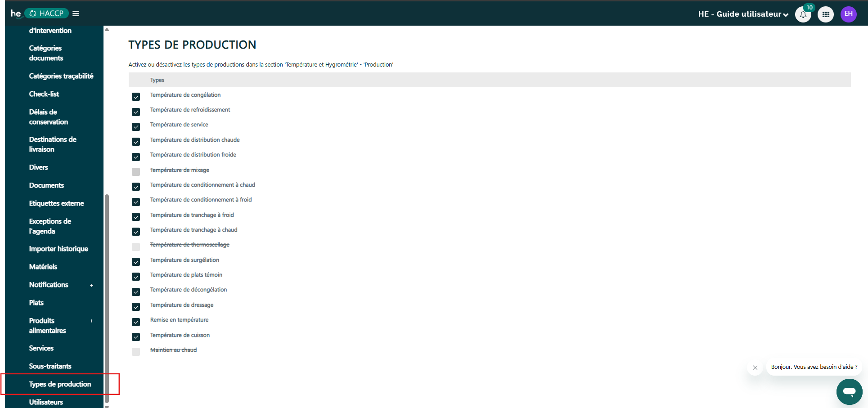Uncheck Température de conditionnement à froid

[x=136, y=202]
